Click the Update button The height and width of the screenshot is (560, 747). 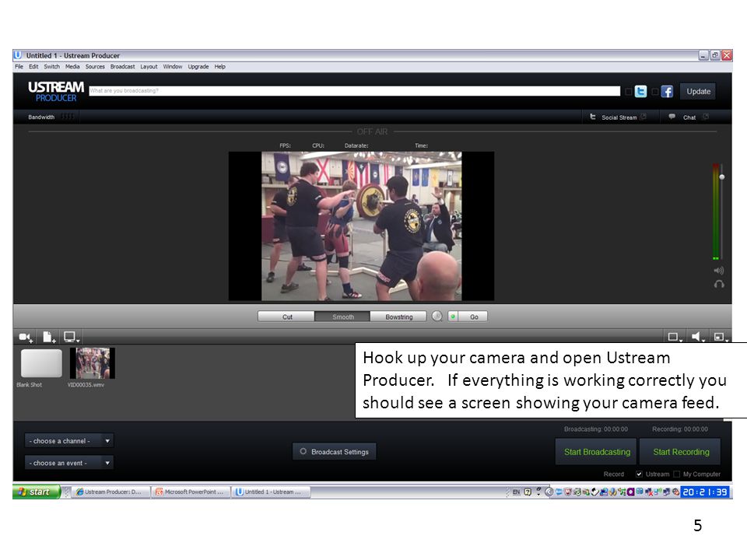click(x=699, y=92)
